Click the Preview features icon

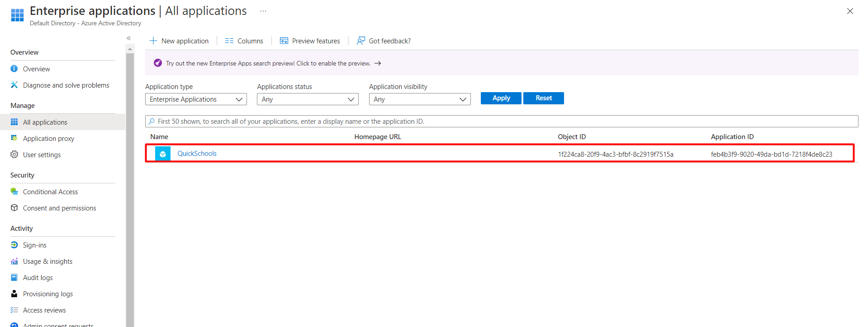pos(284,41)
